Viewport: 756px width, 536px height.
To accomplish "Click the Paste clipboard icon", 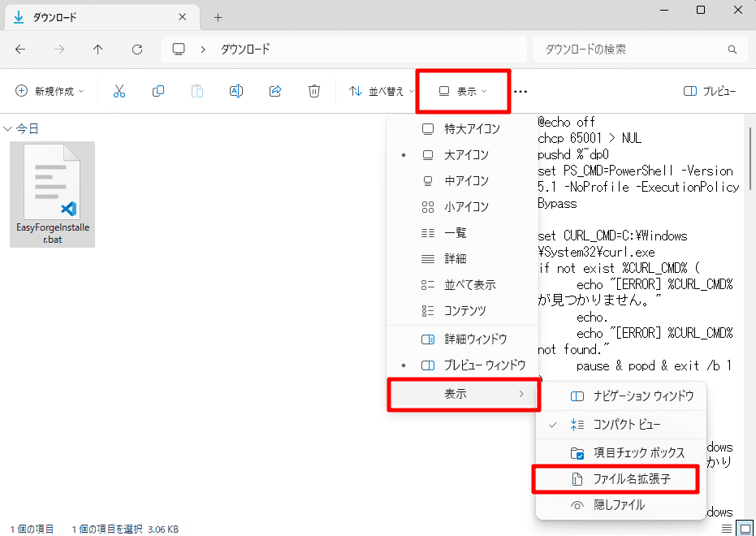I will pyautogui.click(x=197, y=91).
